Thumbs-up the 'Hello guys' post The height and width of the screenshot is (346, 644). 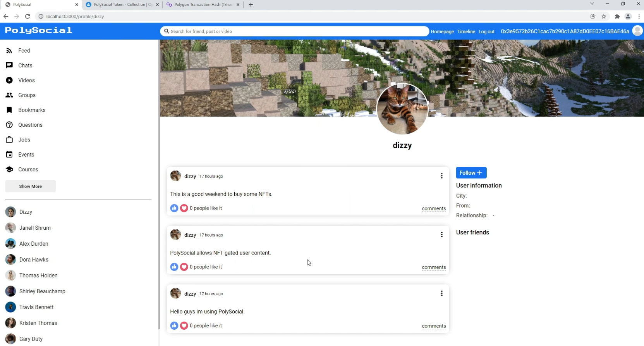pos(174,325)
